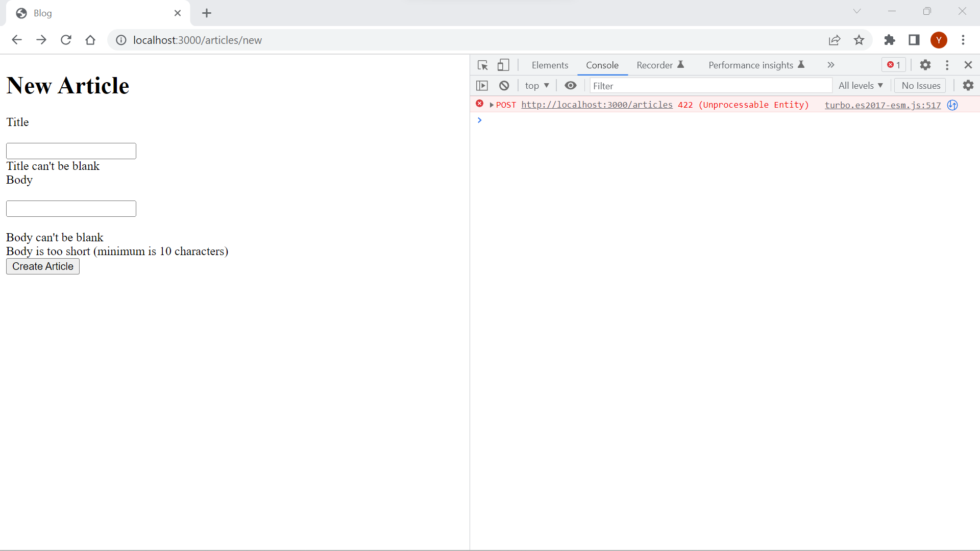Open the Chrome extensions puzzle icon
Image resolution: width=980 pixels, height=551 pixels.
890,40
